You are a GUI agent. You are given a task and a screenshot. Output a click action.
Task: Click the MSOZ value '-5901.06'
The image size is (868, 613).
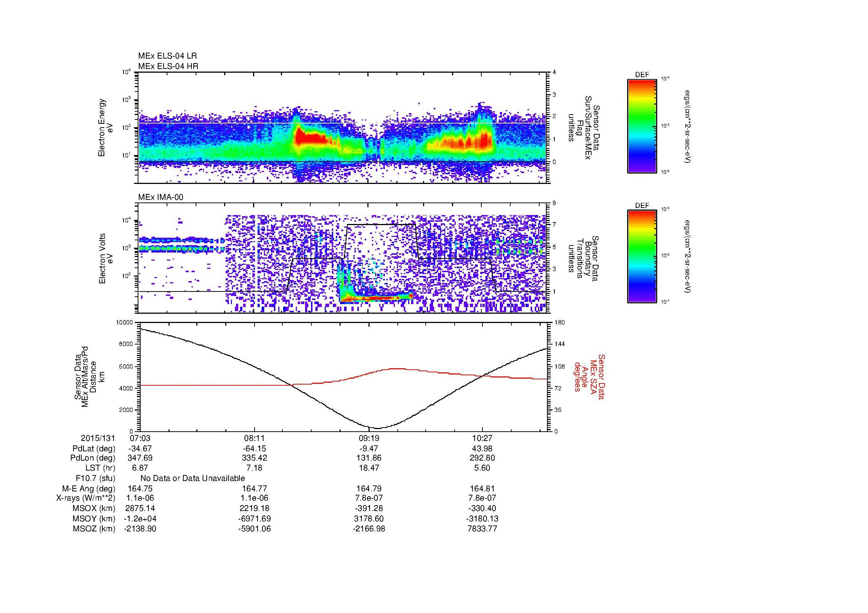pyautogui.click(x=255, y=529)
